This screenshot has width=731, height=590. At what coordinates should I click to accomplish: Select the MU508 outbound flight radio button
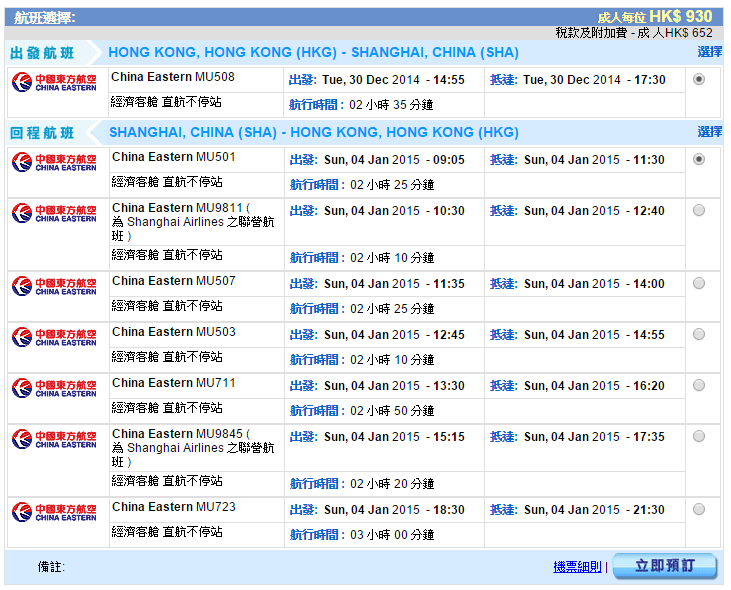point(698,80)
